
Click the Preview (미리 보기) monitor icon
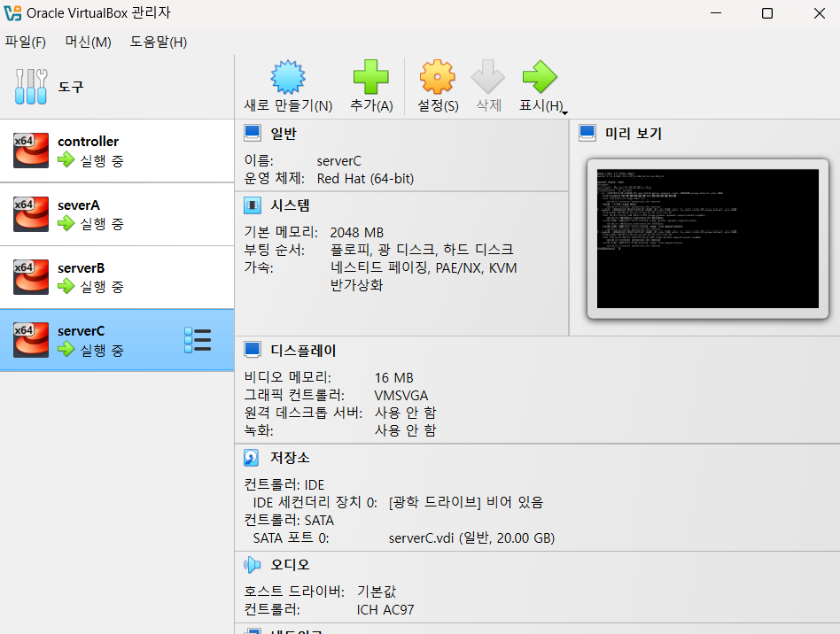pos(587,134)
